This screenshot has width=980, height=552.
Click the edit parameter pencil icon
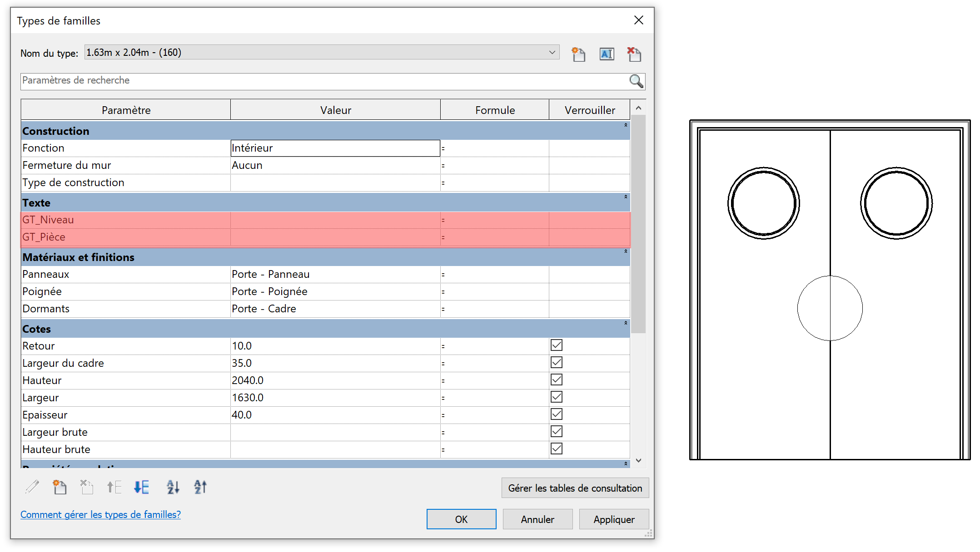pos(32,487)
